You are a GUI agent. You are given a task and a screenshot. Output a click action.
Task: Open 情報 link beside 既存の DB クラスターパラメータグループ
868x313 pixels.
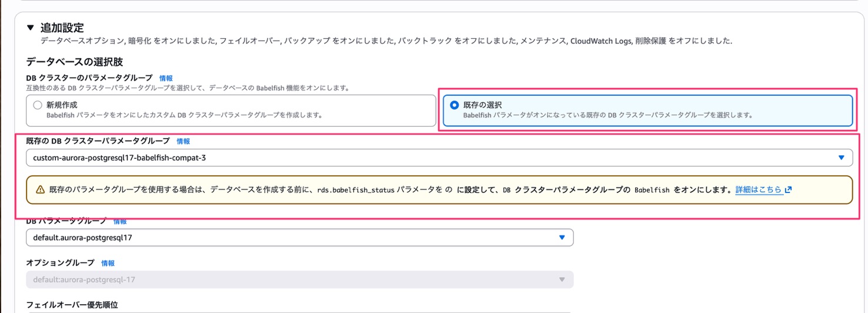(x=183, y=141)
